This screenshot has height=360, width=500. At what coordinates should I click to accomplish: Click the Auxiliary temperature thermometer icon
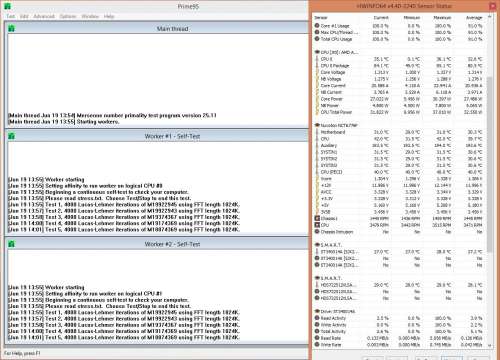coord(317,145)
